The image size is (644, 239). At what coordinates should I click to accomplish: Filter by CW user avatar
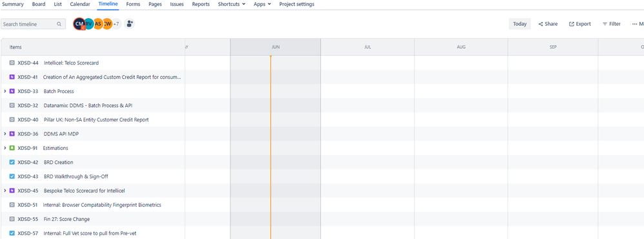107,24
